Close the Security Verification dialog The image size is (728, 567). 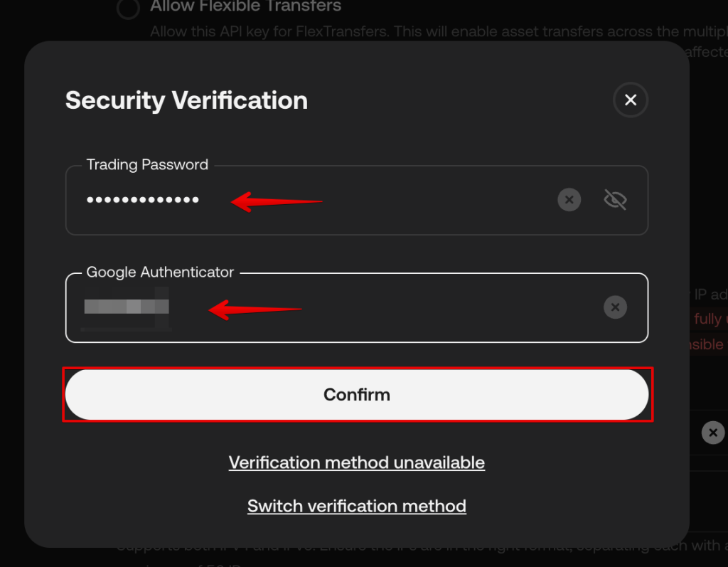(x=630, y=100)
